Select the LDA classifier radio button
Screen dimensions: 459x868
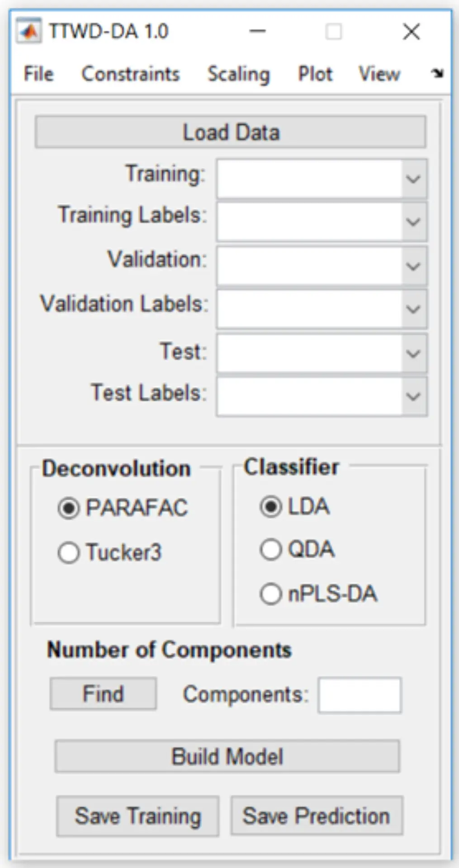tap(271, 506)
